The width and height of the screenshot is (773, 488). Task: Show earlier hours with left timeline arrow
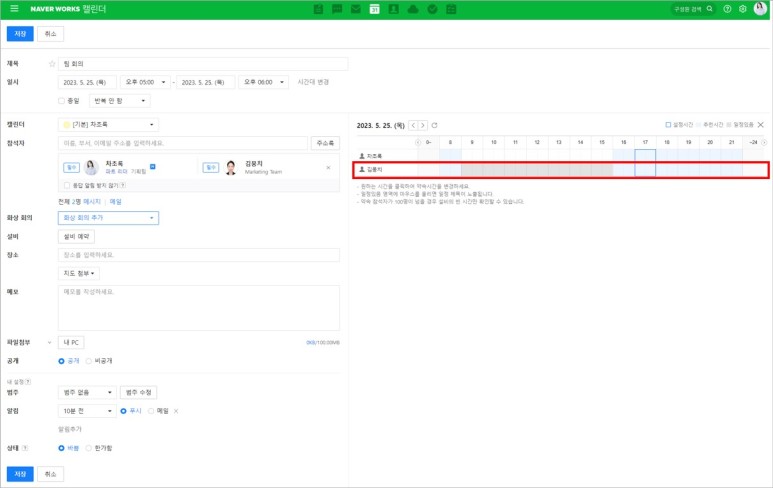point(418,142)
